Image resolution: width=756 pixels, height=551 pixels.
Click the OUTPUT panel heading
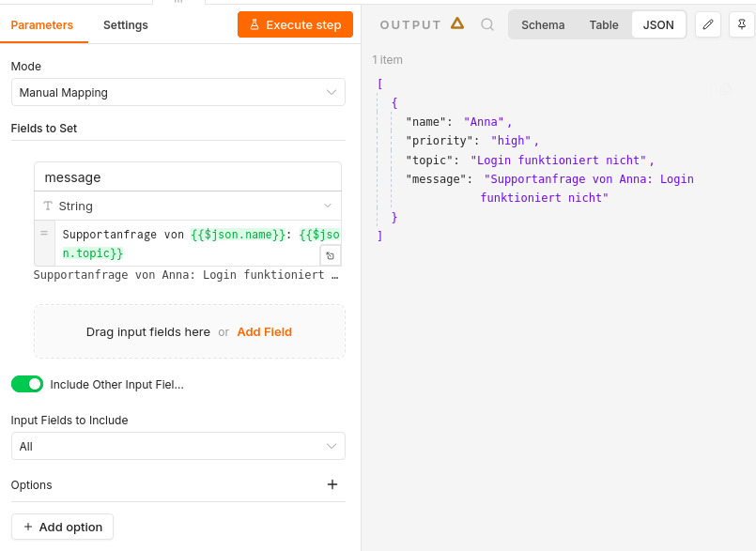[410, 25]
